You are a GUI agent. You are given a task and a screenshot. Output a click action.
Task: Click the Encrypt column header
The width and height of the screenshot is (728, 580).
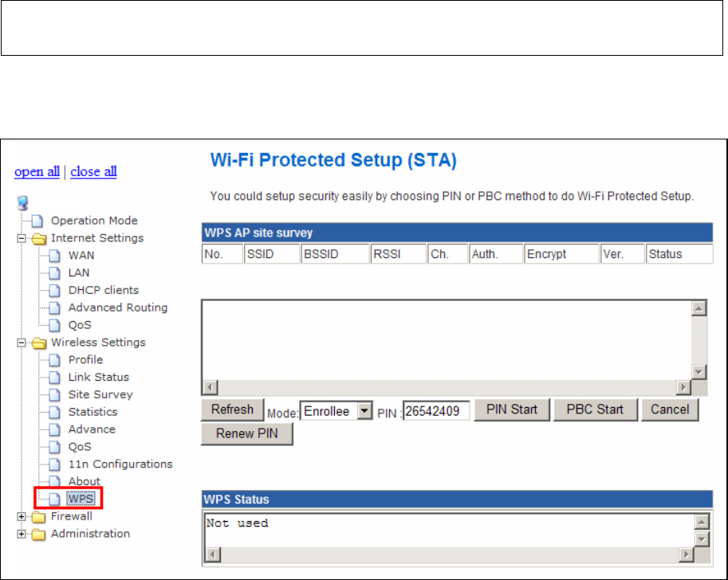point(562,254)
